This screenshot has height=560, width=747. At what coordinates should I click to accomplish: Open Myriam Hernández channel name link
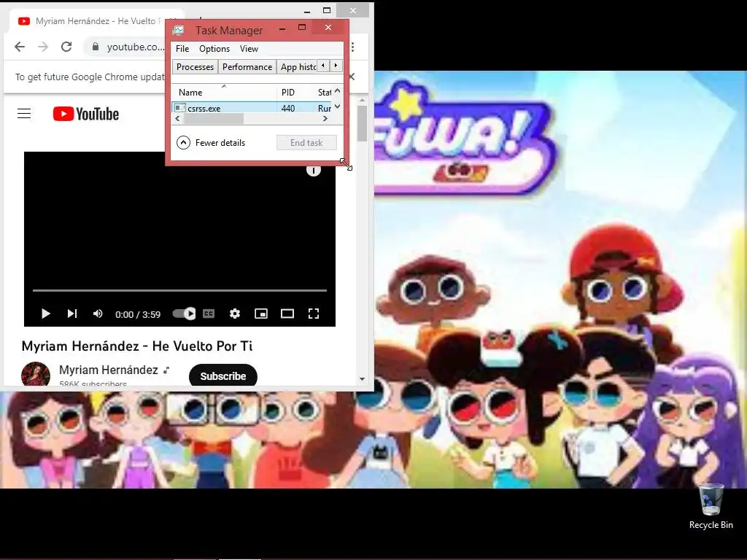109,370
